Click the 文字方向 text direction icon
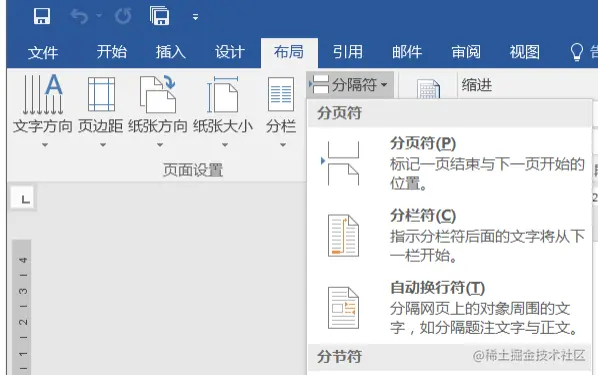 click(x=43, y=95)
